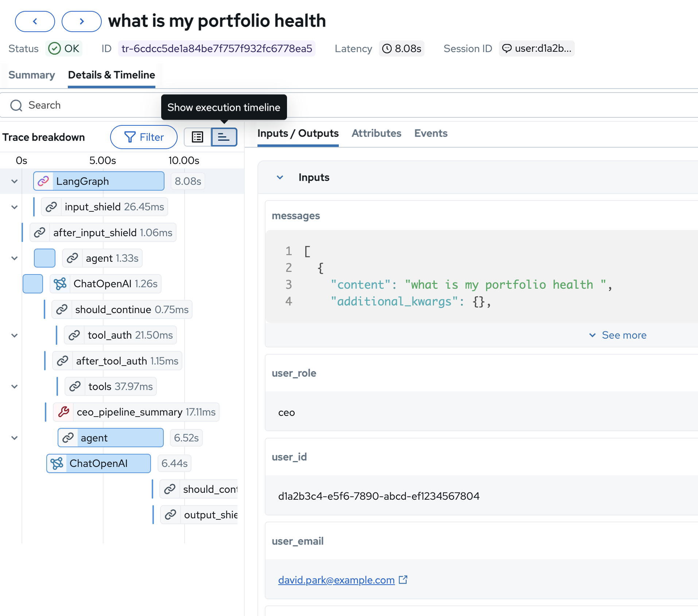
Task: Click the previous trace arrow button
Action: [x=35, y=22]
